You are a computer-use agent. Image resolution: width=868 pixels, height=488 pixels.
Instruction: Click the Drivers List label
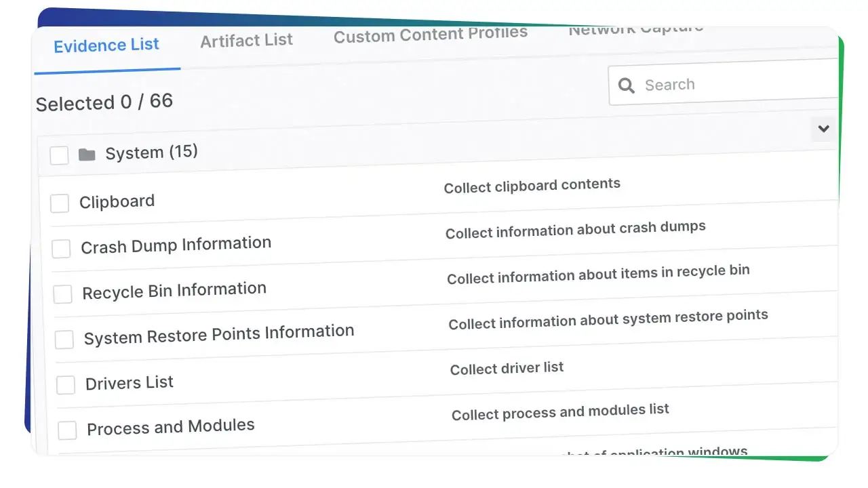coord(130,383)
